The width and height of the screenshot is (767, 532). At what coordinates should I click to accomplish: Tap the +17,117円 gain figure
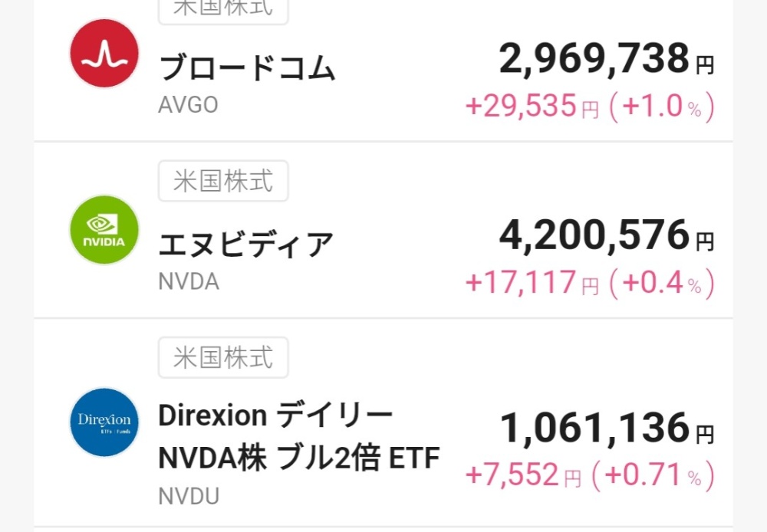click(x=532, y=283)
